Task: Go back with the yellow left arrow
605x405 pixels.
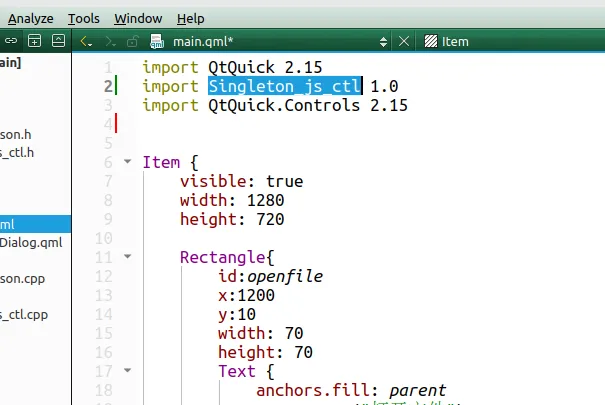Action: [x=86, y=41]
